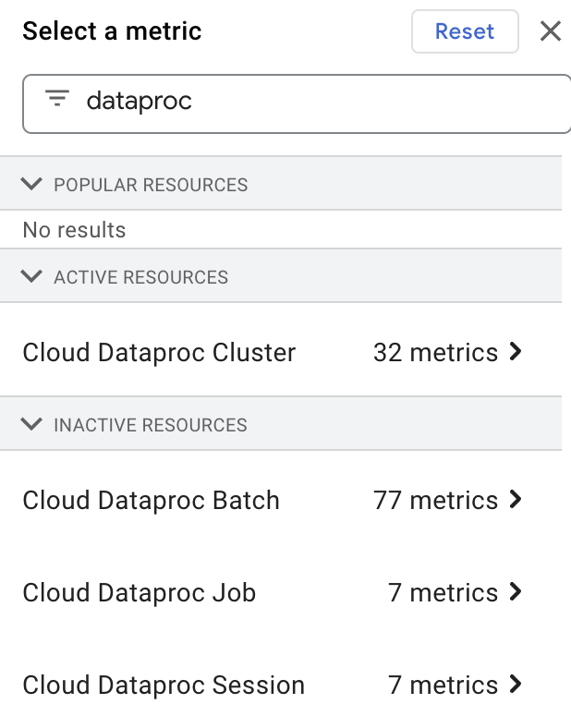Click the Inactive Resources header label

tap(151, 426)
